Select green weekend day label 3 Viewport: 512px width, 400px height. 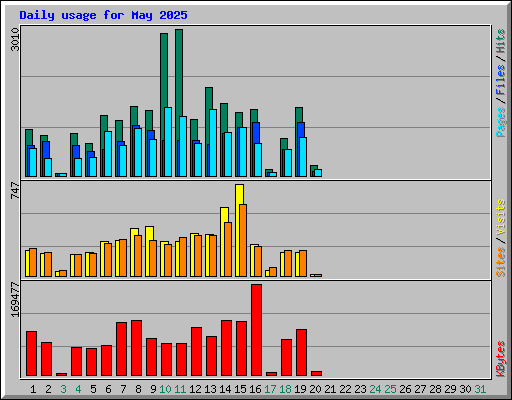(63, 389)
